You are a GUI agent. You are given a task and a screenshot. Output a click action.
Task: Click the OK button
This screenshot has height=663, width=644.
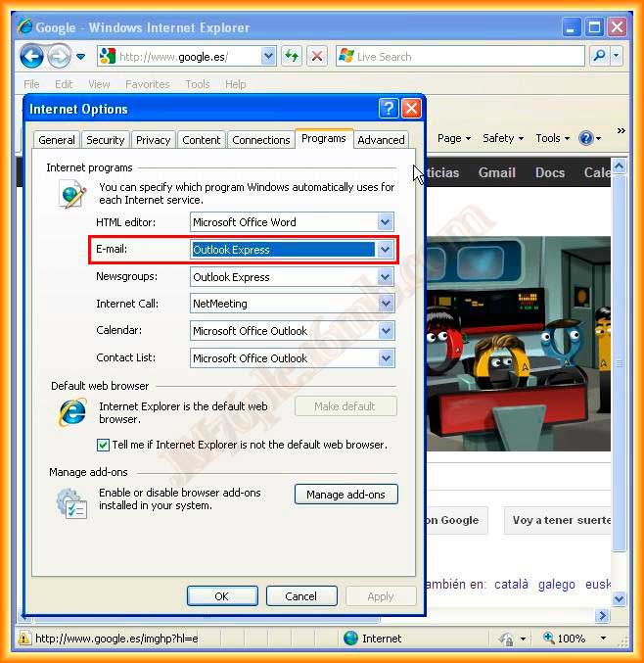pos(222,596)
